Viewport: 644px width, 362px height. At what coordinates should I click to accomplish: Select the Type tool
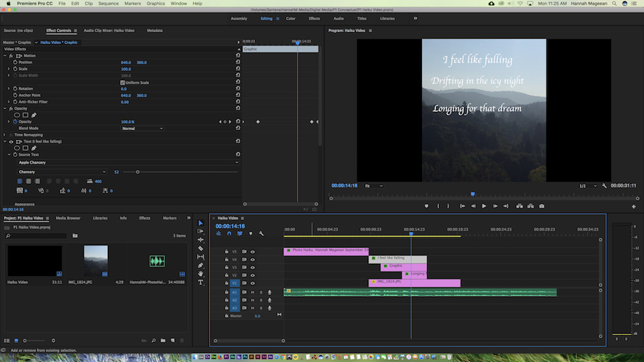coord(200,283)
